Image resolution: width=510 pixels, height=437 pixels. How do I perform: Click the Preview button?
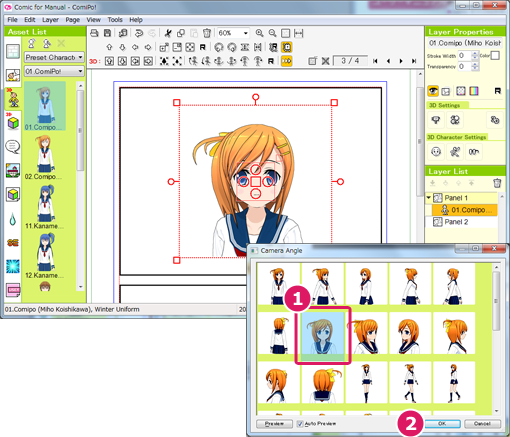click(274, 424)
